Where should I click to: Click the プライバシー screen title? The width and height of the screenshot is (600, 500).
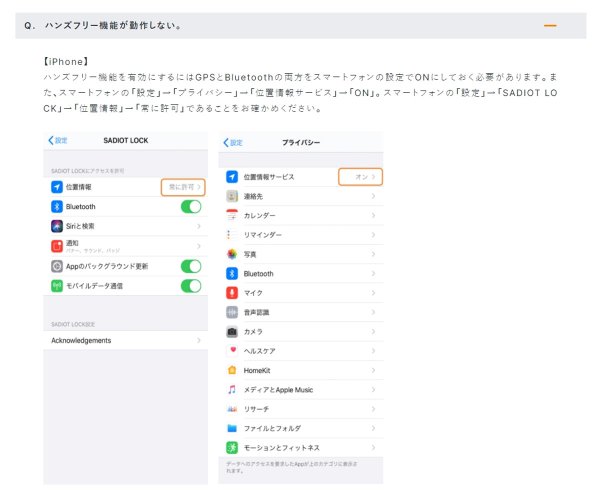pos(301,143)
